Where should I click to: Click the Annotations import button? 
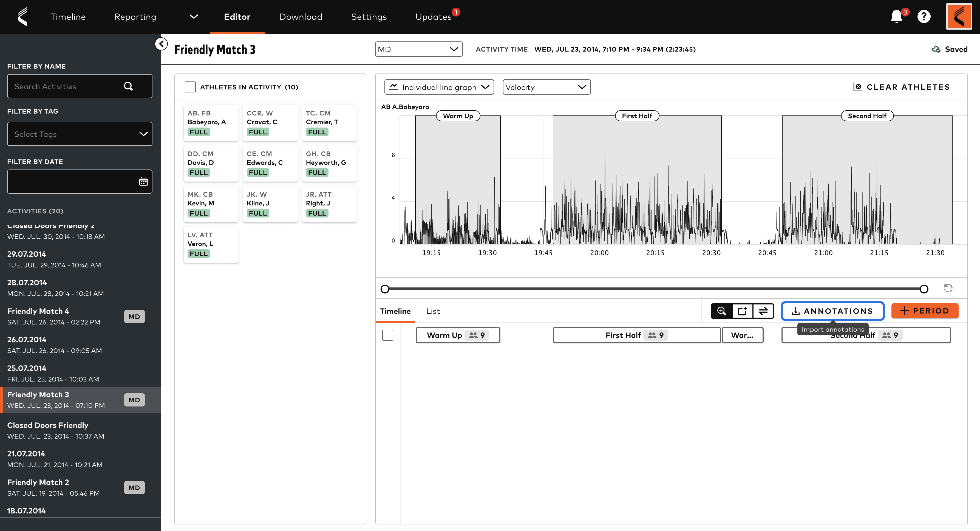(x=833, y=310)
